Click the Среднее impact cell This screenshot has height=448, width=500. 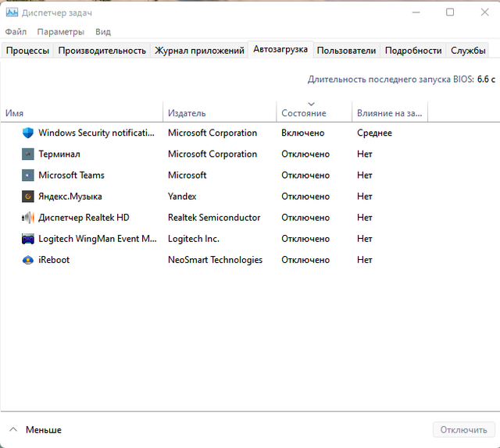pyautogui.click(x=374, y=133)
